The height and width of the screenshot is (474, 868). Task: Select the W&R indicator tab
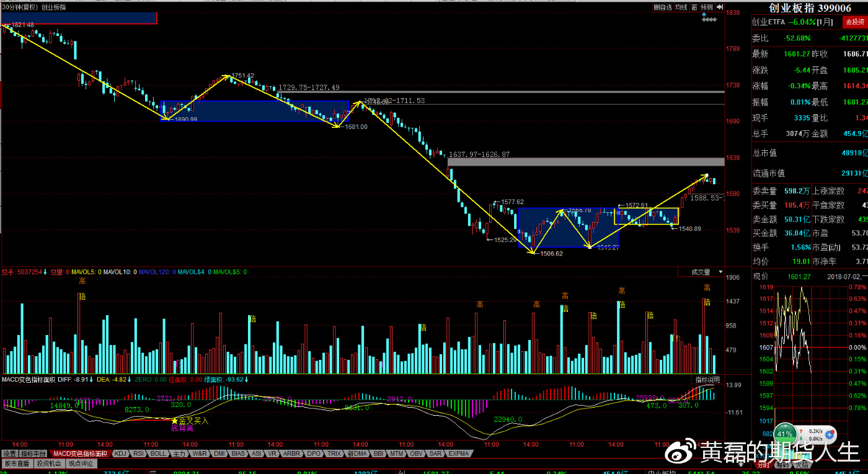click(x=200, y=454)
